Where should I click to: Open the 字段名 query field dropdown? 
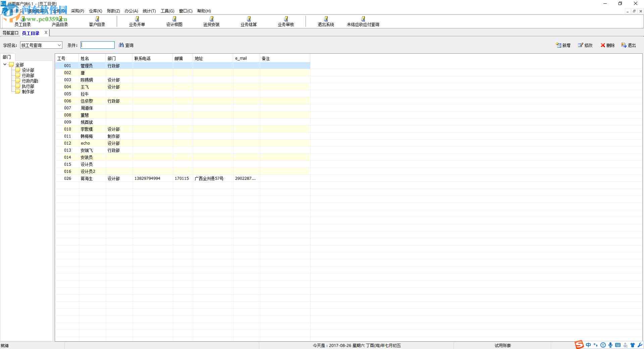click(x=59, y=45)
